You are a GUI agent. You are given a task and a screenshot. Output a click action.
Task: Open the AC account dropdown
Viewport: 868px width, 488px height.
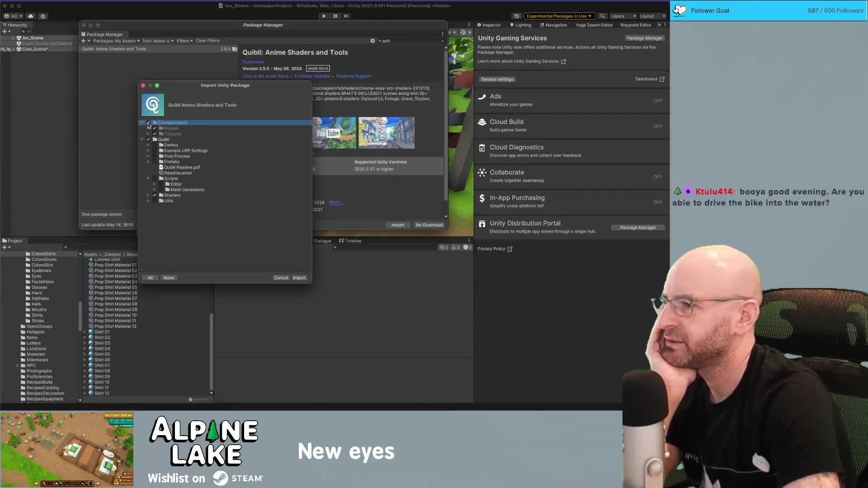coord(13,16)
